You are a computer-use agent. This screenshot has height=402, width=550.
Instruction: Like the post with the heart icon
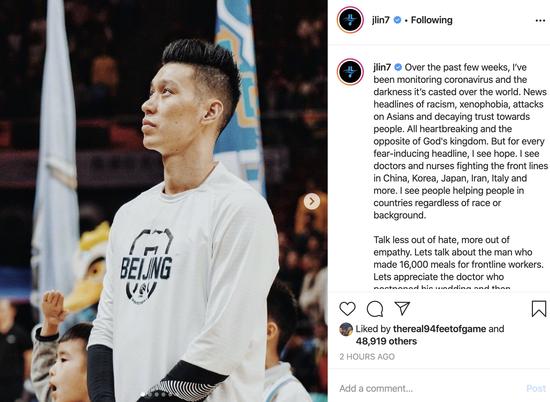(x=347, y=309)
